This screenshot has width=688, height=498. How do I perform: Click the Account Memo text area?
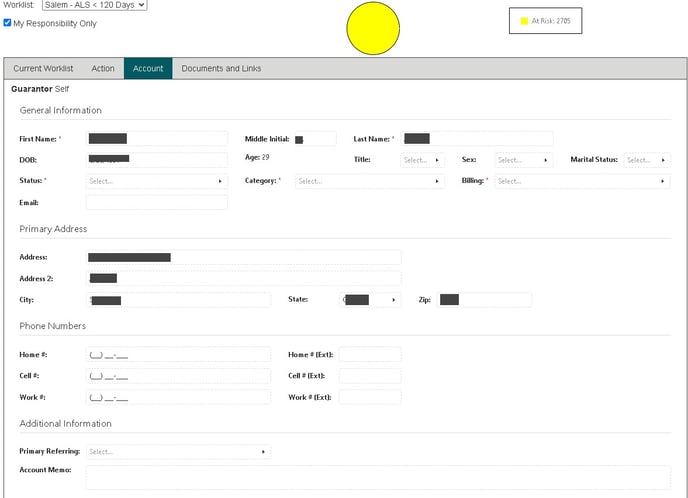click(377, 477)
